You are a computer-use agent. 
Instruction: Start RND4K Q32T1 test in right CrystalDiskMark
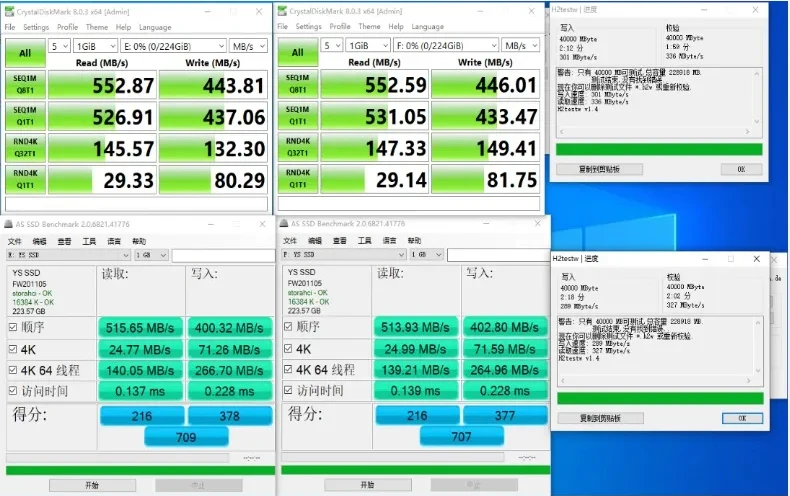tap(297, 148)
